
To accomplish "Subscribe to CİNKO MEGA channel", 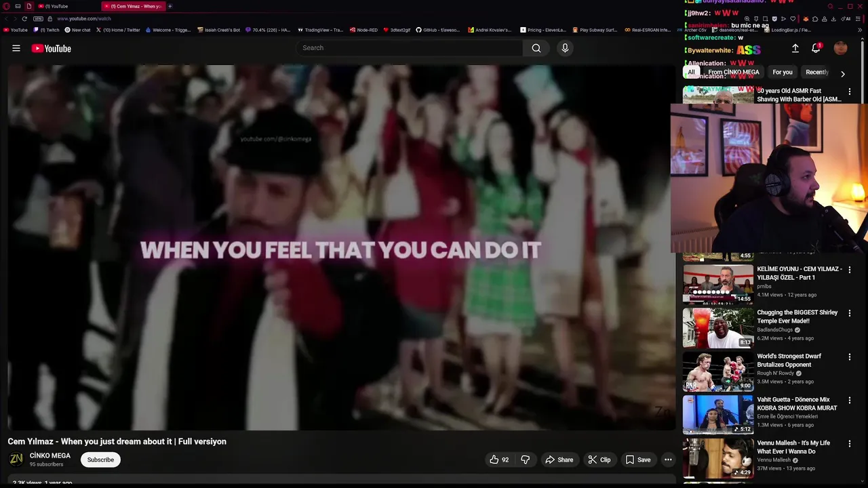I will point(100,460).
